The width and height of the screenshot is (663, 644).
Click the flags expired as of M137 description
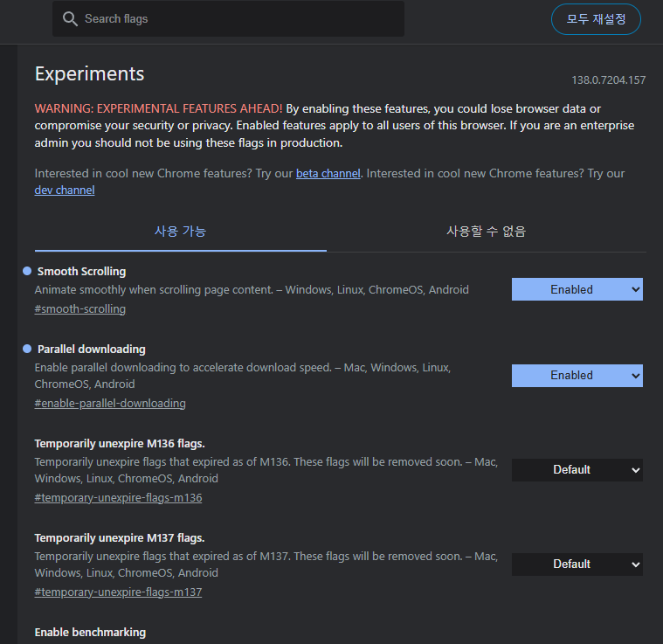266,564
